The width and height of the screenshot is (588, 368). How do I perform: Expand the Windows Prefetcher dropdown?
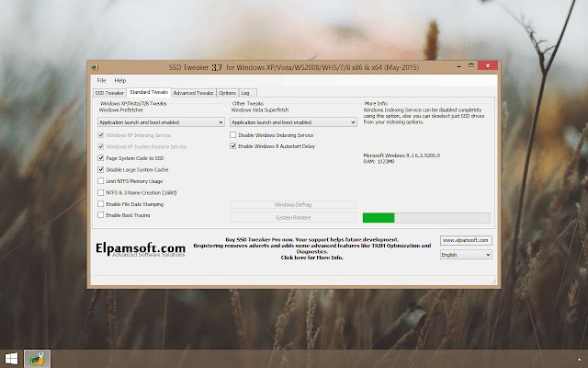[161, 122]
